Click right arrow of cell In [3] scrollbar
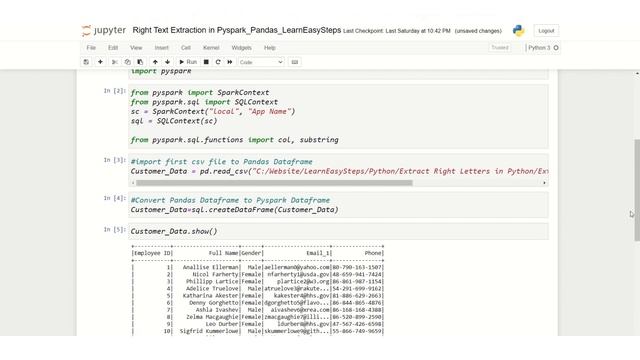Screen dimensions: 640x360 (x=544, y=183)
